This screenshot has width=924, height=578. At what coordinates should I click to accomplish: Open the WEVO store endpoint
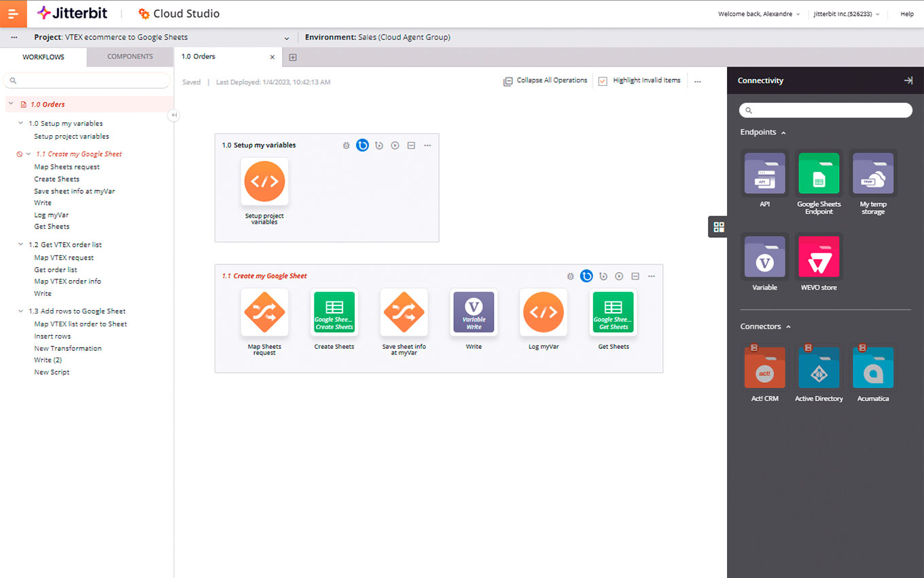(819, 256)
